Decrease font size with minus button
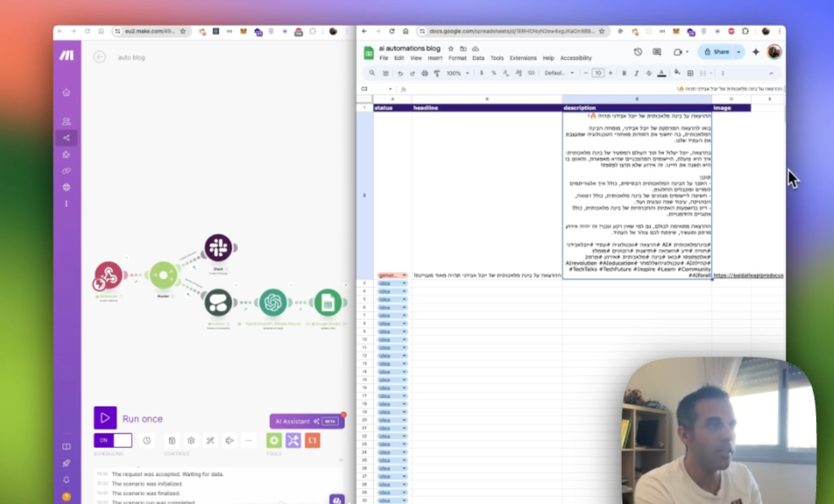 (586, 74)
